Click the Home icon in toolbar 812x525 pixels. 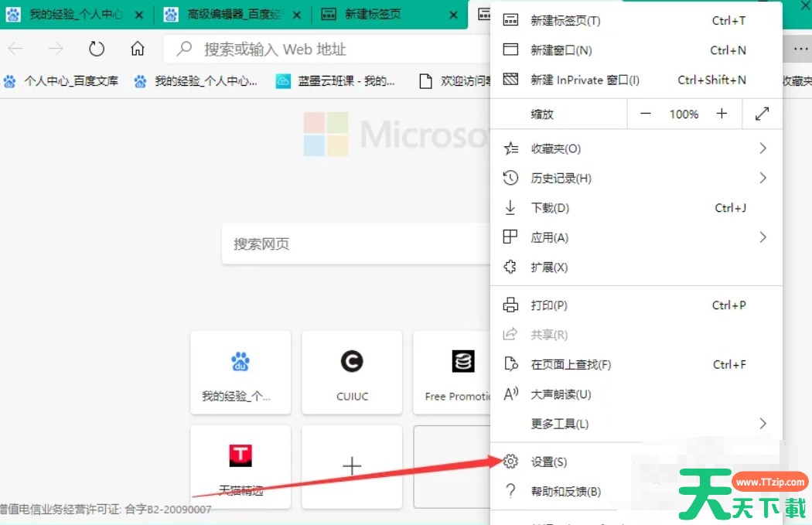tap(138, 49)
